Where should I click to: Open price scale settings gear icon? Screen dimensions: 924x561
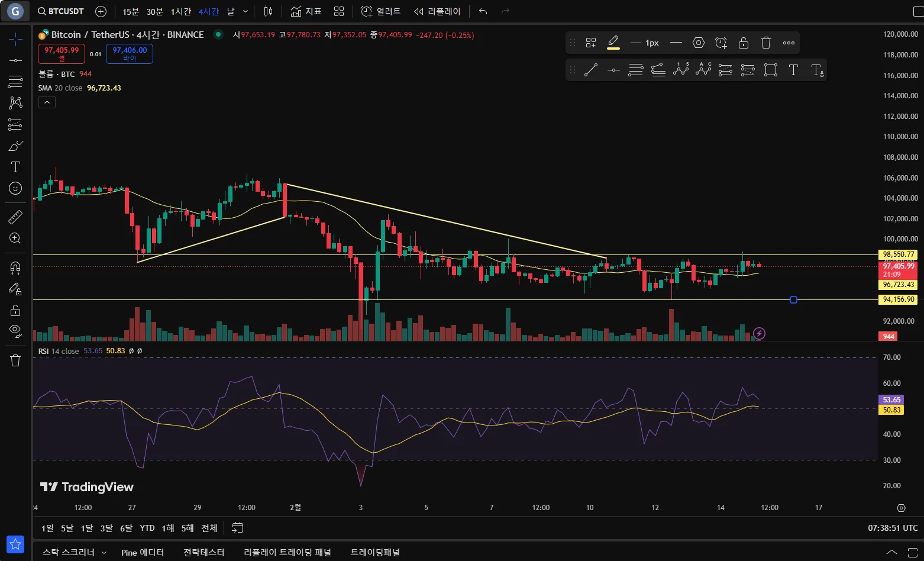901,508
